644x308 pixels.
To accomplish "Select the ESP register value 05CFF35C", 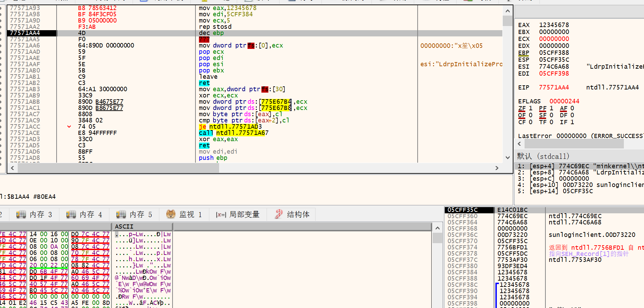I will pyautogui.click(x=554, y=60).
